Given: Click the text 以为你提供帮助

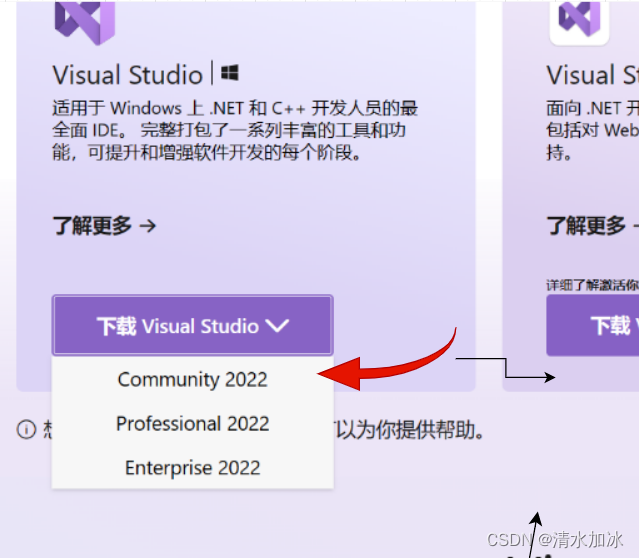Looking at the screenshot, I should point(410,430).
